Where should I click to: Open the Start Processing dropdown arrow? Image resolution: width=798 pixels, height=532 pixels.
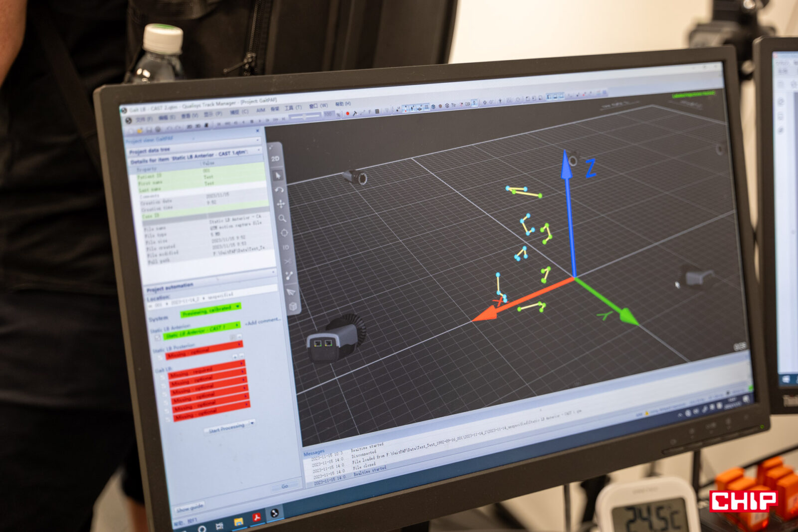click(252, 423)
